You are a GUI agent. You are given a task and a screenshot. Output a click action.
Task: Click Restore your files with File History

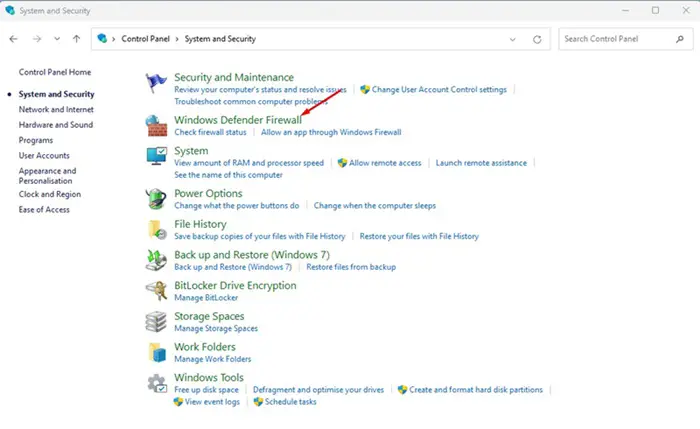tap(419, 236)
